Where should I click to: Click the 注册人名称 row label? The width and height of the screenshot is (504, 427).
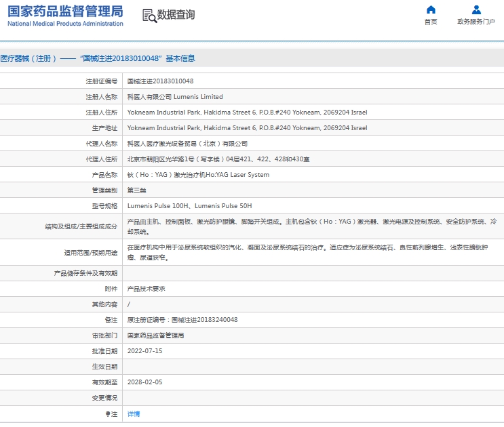(102, 97)
